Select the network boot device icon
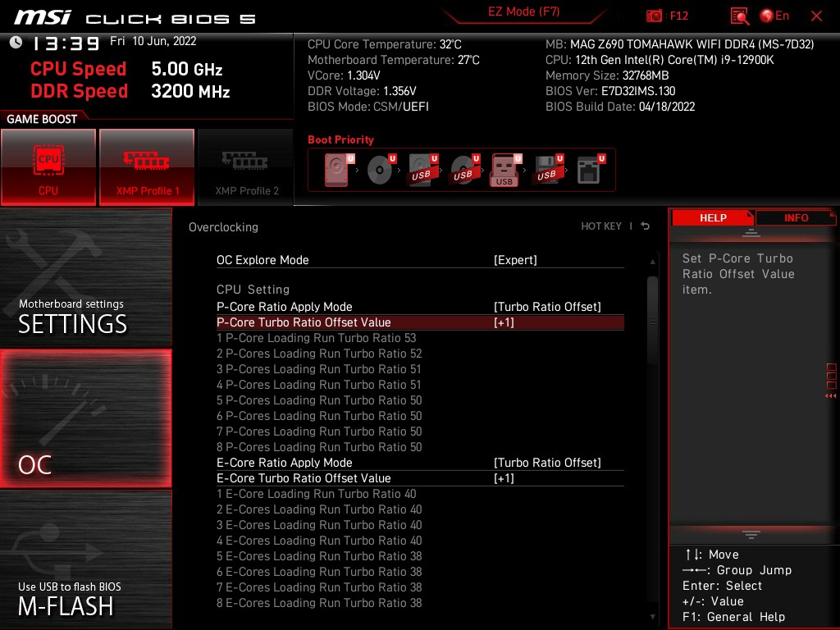 tap(588, 170)
